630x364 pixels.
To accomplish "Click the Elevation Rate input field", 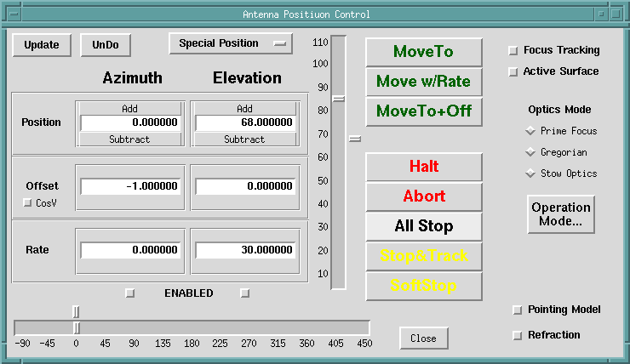I will 245,251.
